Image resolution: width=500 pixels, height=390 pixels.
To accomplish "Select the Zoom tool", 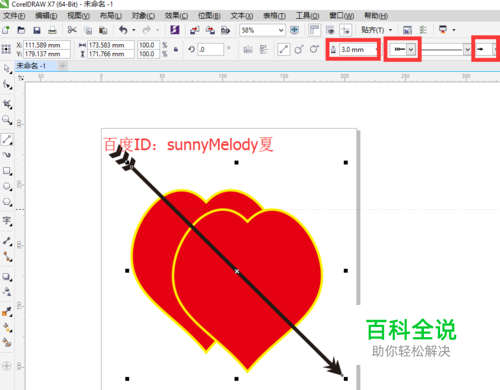I will click(x=7, y=120).
